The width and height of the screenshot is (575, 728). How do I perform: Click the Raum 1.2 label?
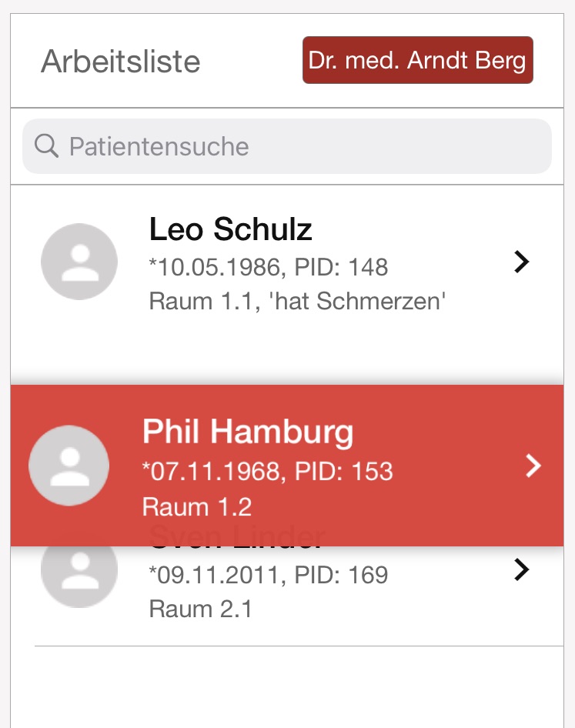(x=197, y=506)
